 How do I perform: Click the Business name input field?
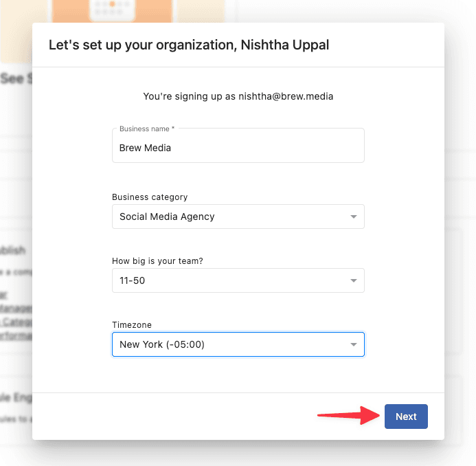(238, 146)
